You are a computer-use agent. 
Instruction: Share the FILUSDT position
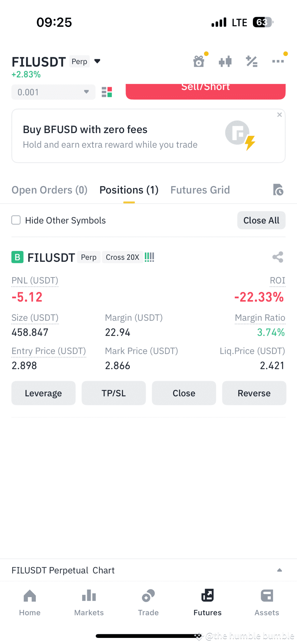click(278, 257)
